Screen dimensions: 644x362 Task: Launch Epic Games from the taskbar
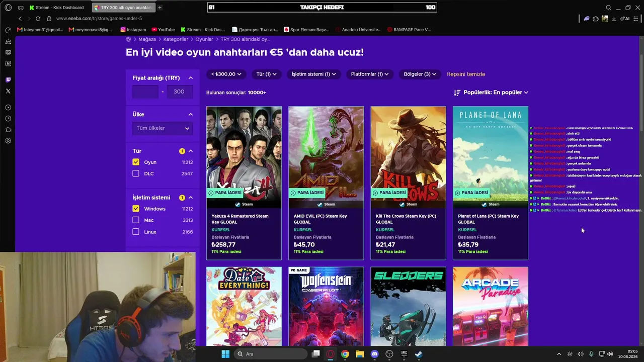point(404,354)
